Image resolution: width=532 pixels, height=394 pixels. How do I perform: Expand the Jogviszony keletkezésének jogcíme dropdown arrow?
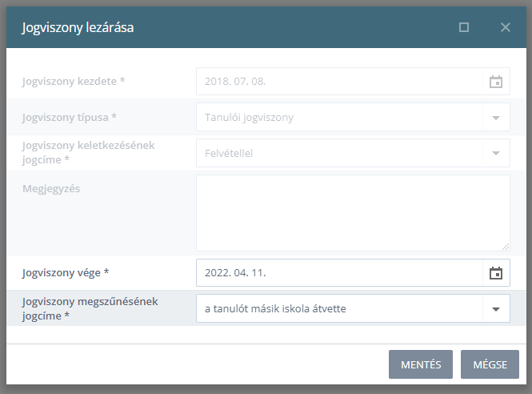click(x=496, y=153)
